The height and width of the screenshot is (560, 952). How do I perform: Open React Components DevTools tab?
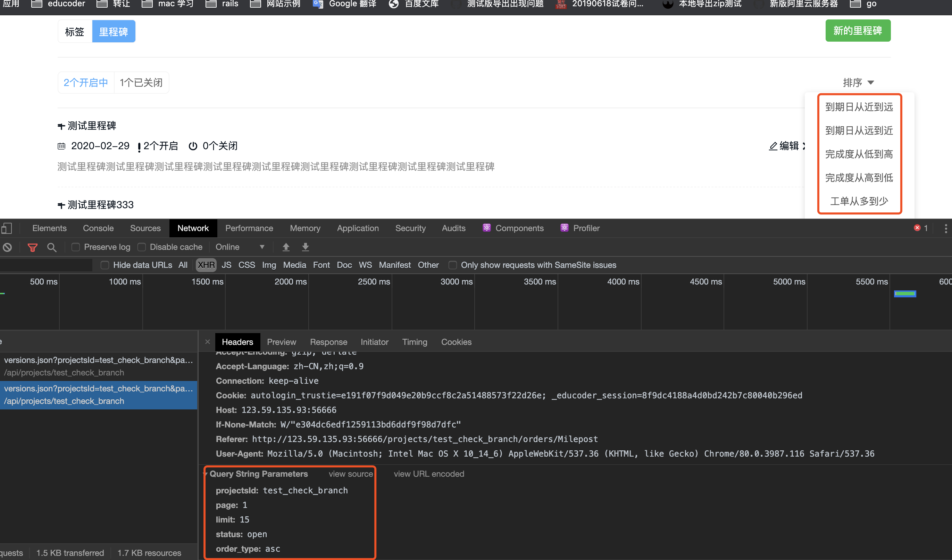pos(513,228)
